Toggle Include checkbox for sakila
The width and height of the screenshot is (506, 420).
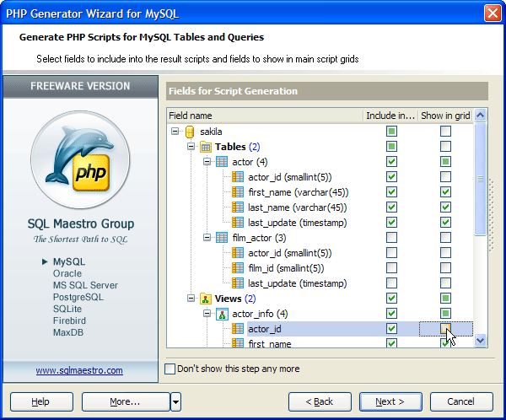coord(391,132)
